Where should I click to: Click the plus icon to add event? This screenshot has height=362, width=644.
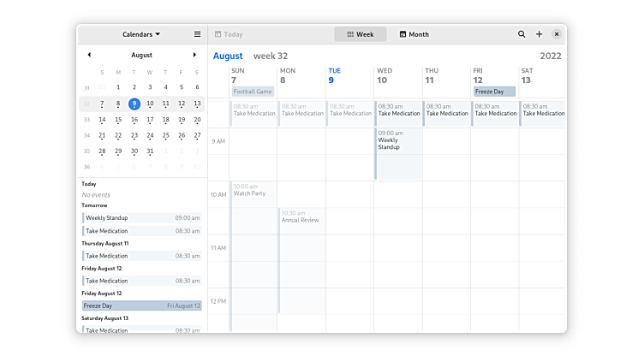[540, 34]
